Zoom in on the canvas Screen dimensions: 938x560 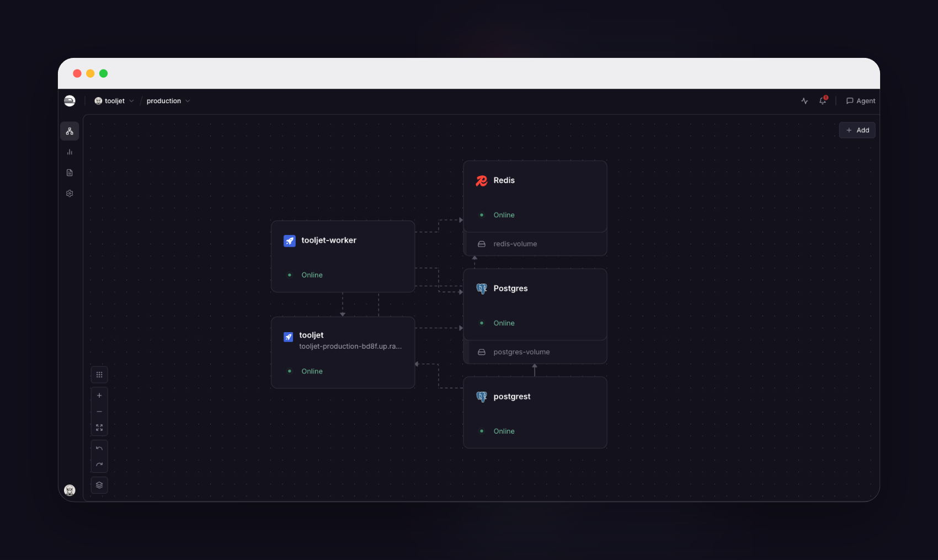coord(99,396)
